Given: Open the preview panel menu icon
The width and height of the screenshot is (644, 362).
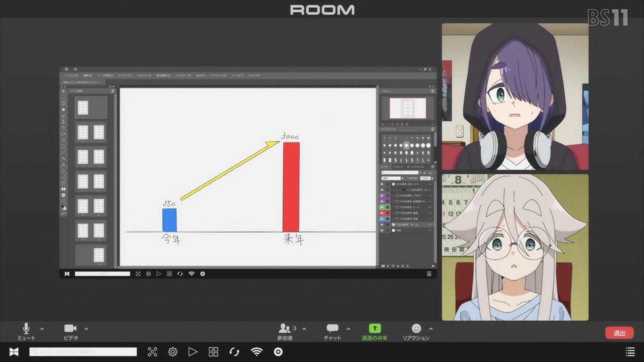Looking at the screenshot, I should tap(433, 91).
